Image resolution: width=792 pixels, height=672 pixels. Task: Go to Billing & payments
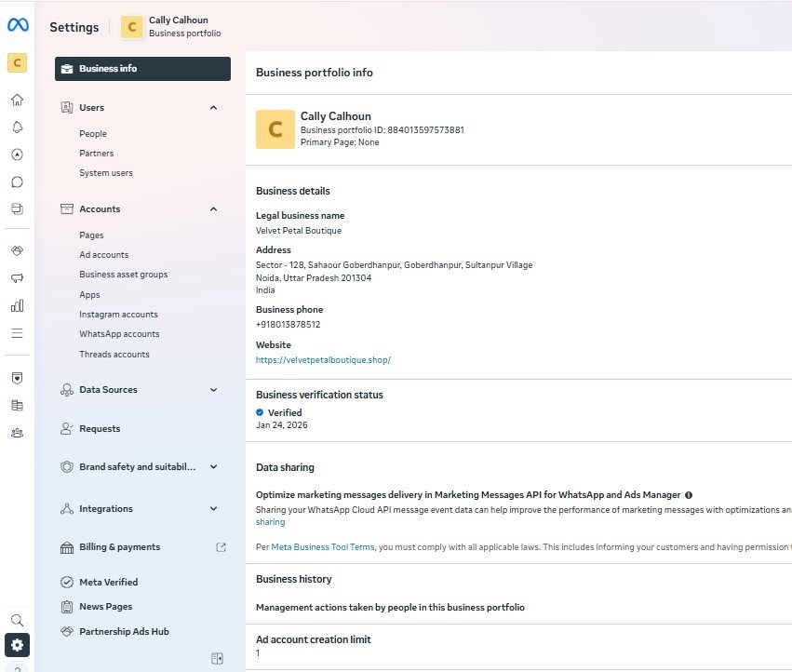[x=119, y=547]
